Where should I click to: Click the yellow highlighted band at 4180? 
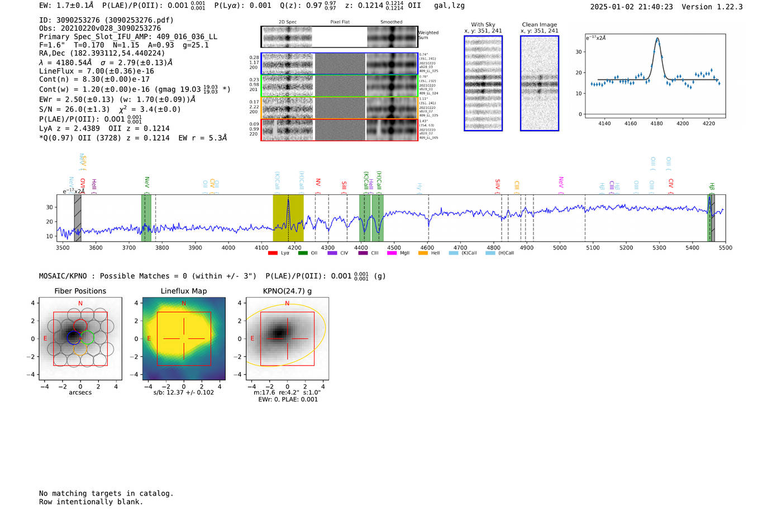tap(288, 218)
